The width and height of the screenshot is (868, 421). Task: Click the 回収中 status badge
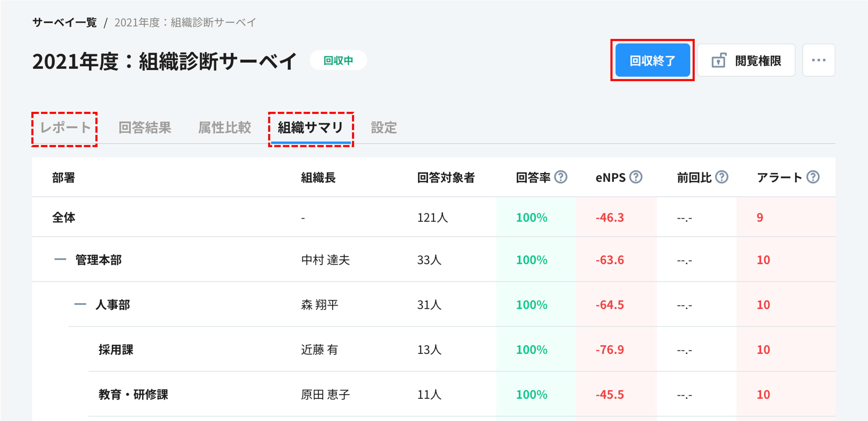(338, 60)
